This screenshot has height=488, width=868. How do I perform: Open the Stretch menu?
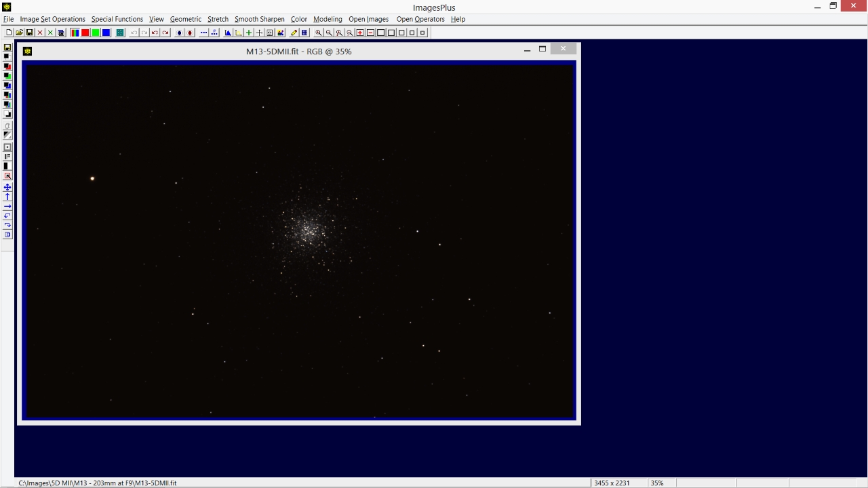coord(218,19)
